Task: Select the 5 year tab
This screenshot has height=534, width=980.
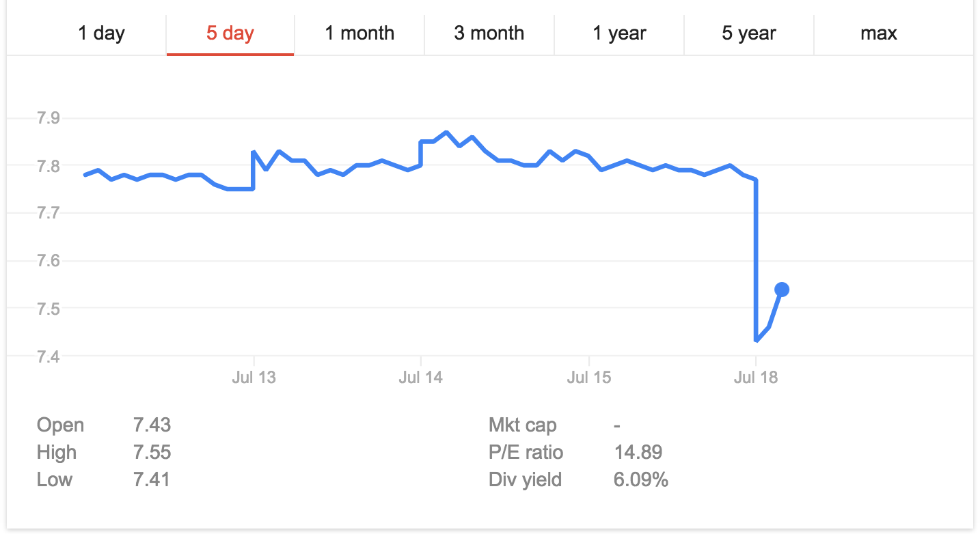Action: pos(748,33)
